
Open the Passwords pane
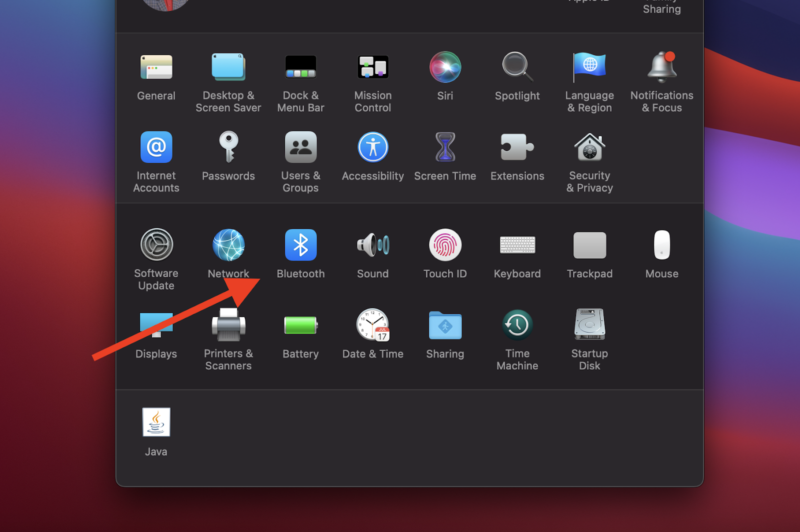point(228,147)
